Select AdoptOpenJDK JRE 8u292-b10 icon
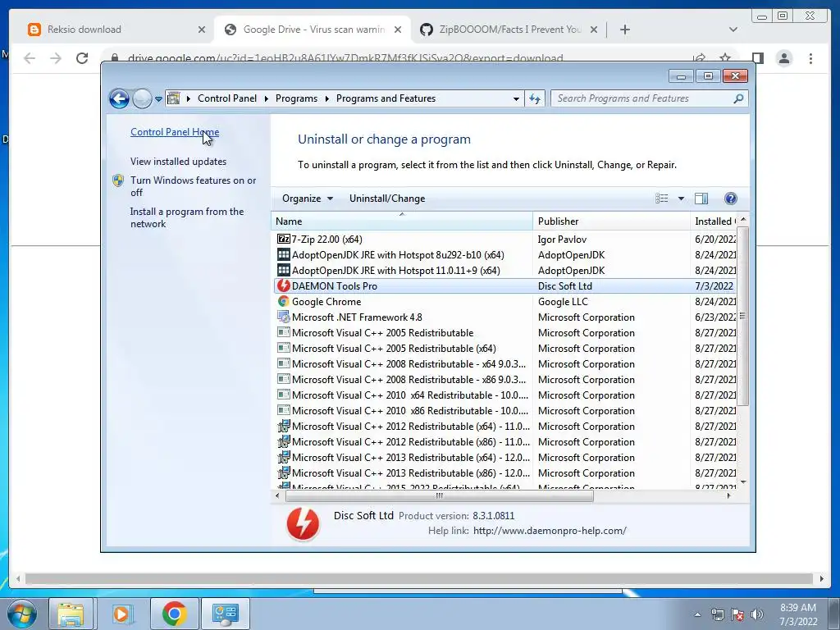The width and height of the screenshot is (840, 630). (283, 254)
